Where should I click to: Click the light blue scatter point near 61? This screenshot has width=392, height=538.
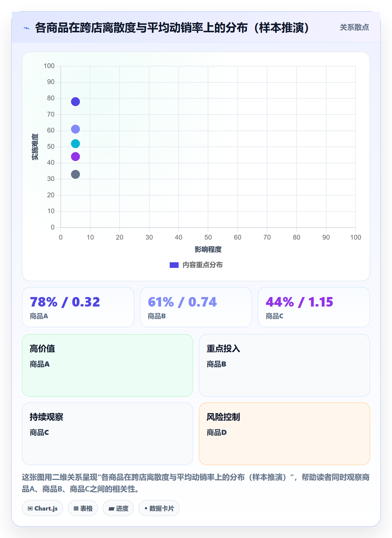[75, 129]
